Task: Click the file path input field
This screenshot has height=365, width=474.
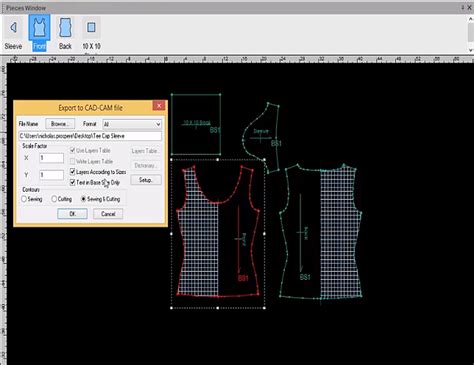Action: point(90,136)
